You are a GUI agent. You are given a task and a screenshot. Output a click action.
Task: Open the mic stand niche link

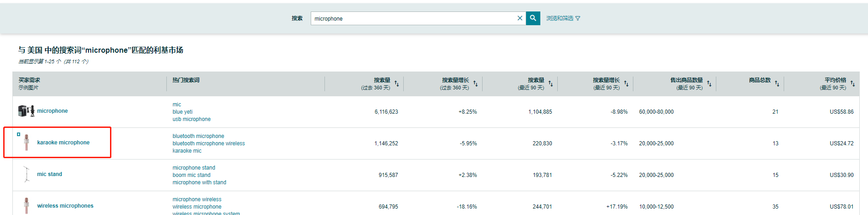coord(49,174)
